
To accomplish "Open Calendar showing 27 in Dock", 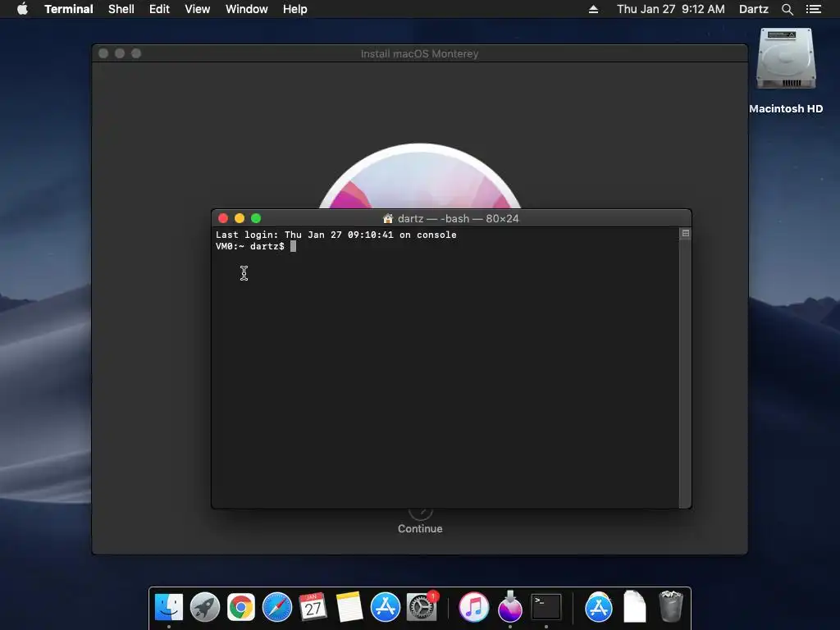I will (x=313, y=607).
